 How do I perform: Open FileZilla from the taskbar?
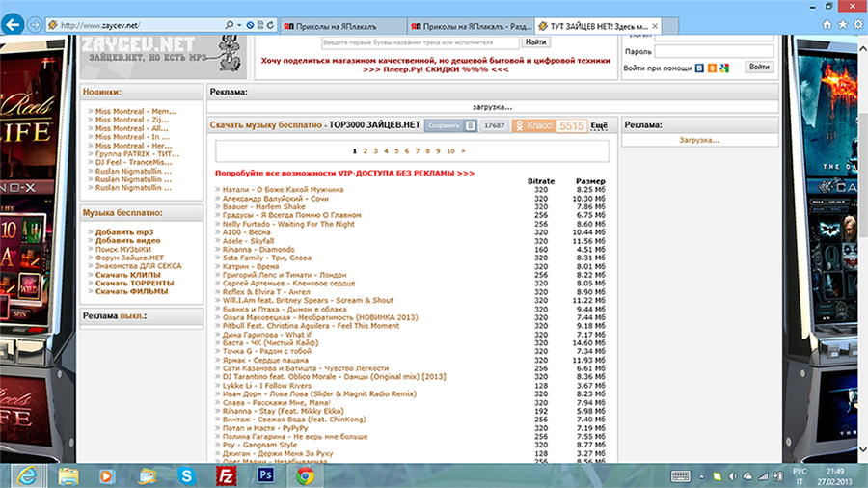coord(226,474)
